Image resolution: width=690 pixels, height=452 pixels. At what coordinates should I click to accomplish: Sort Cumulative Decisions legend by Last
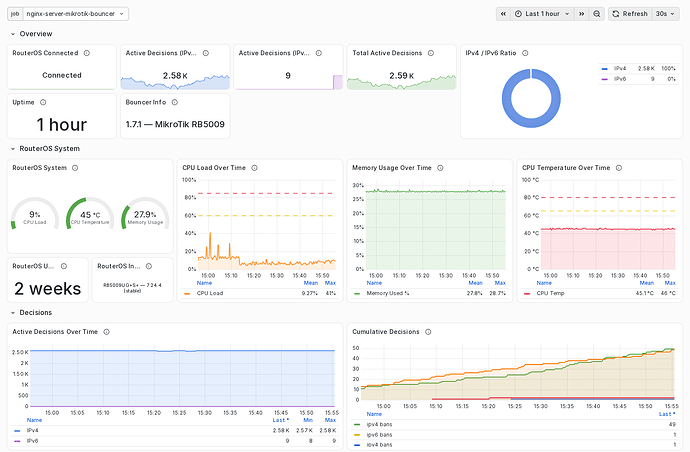click(x=667, y=414)
